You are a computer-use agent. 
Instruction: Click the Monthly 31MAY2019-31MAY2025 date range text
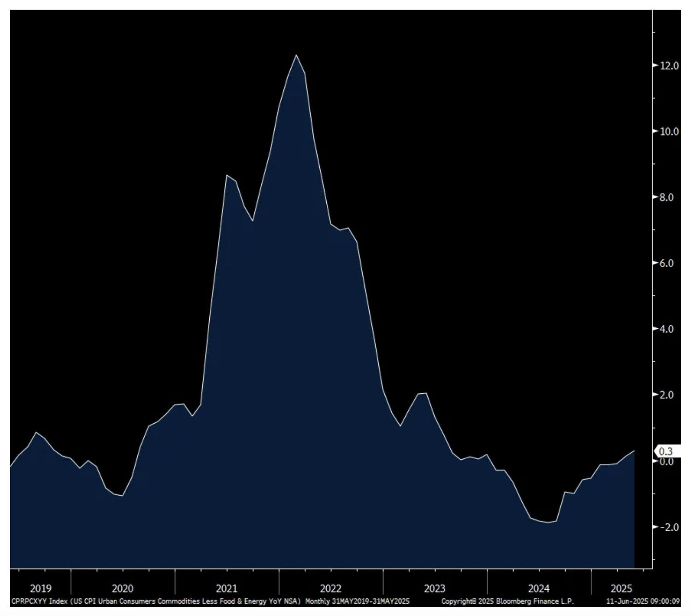(357, 601)
